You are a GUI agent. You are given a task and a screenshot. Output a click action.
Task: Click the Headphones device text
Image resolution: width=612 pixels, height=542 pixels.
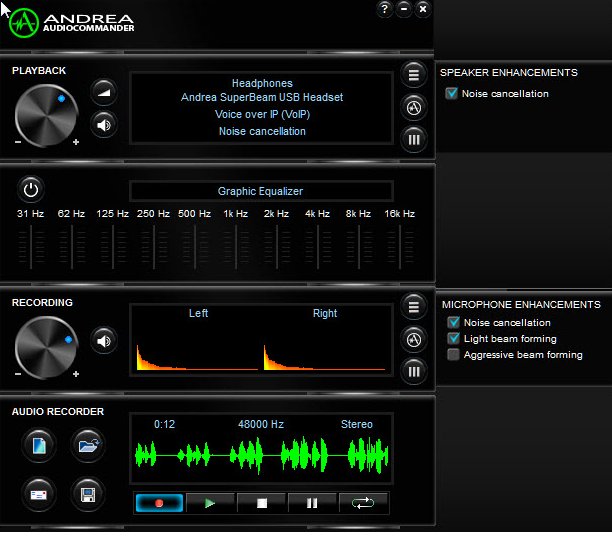[262, 83]
